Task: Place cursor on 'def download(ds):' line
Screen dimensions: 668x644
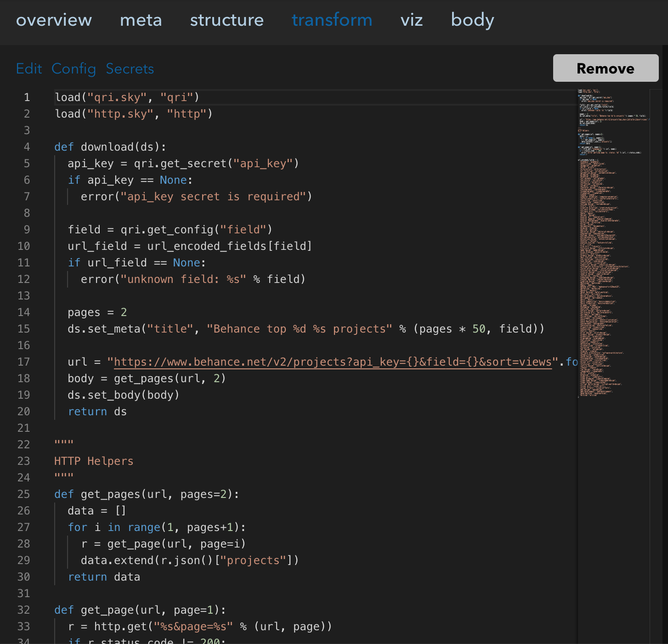Action: point(110,147)
